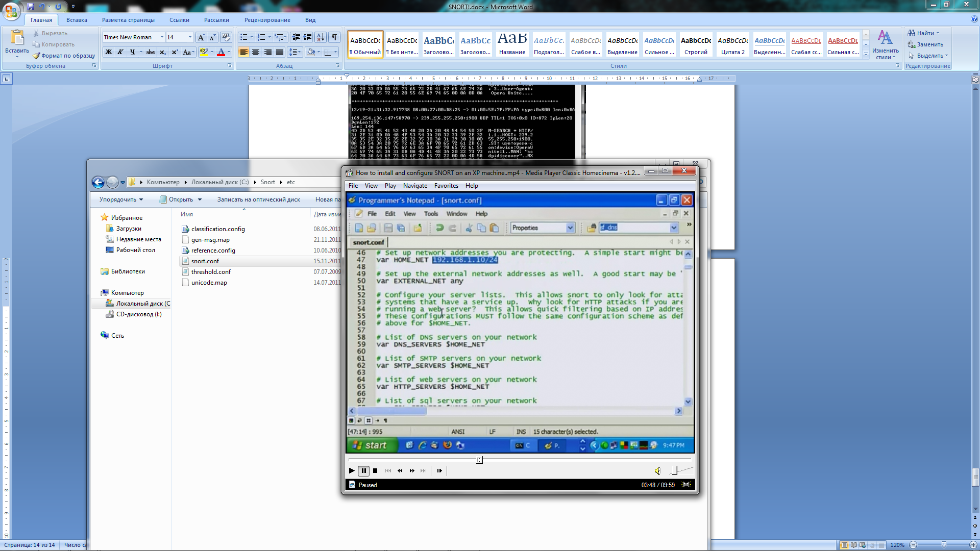Open the change case (Aa) dropdown
This screenshot has width=980, height=551.
point(187,52)
